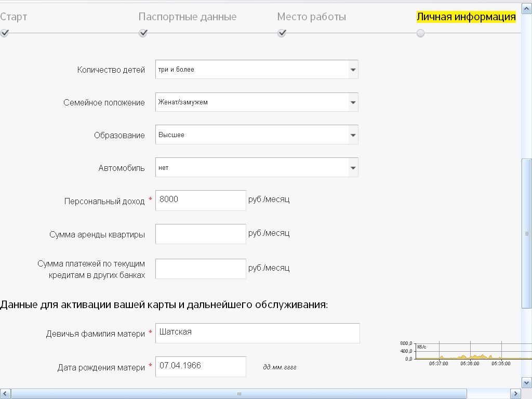Expand the Автомобиль dropdown
This screenshot has width=532, height=399.
[x=353, y=168]
